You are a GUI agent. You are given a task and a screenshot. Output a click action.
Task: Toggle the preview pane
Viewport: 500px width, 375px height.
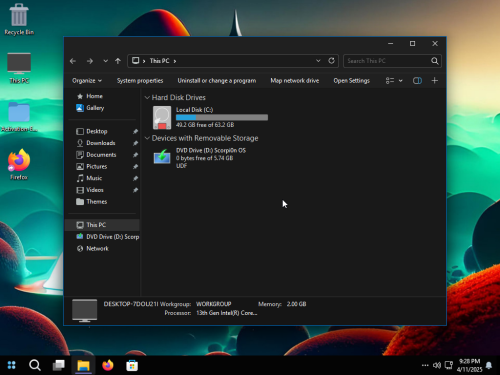tap(417, 81)
